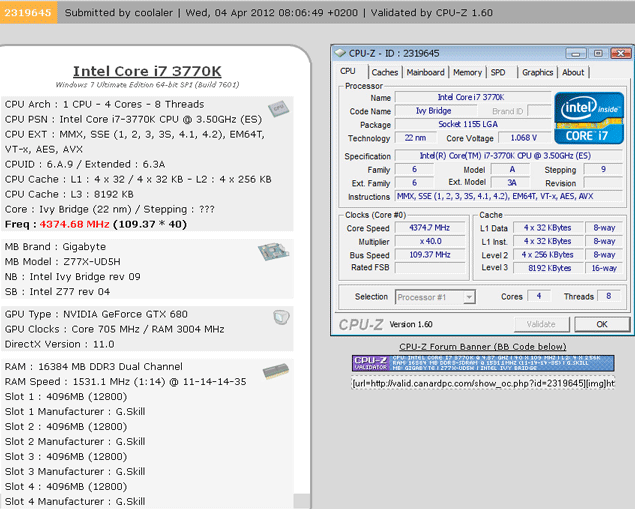Click the empty Rated FSB field

[x=430, y=268]
